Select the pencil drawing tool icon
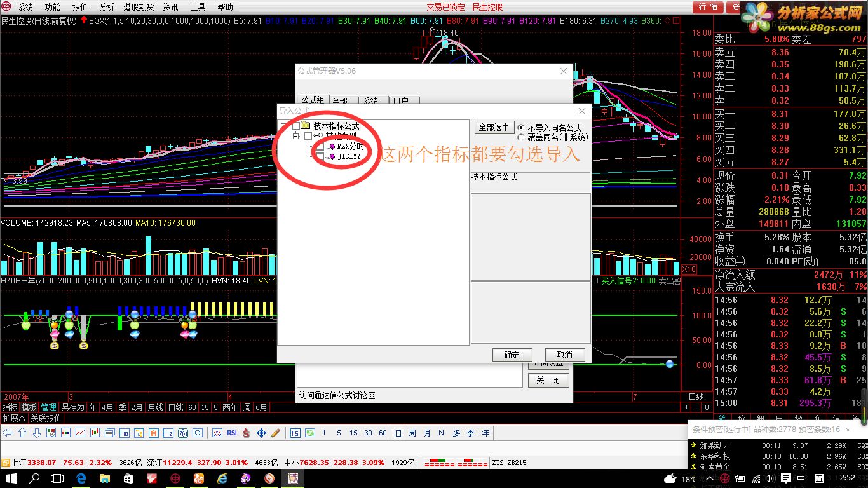 (x=276, y=433)
